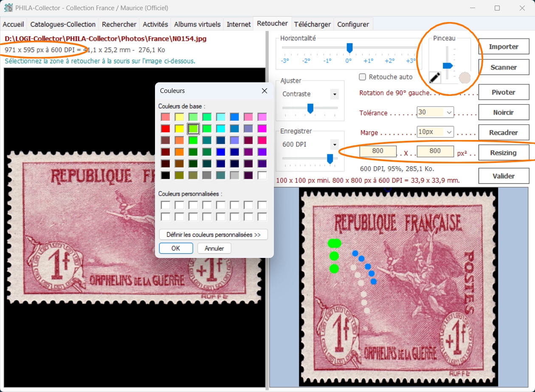Select the black basic color swatch

(166, 175)
